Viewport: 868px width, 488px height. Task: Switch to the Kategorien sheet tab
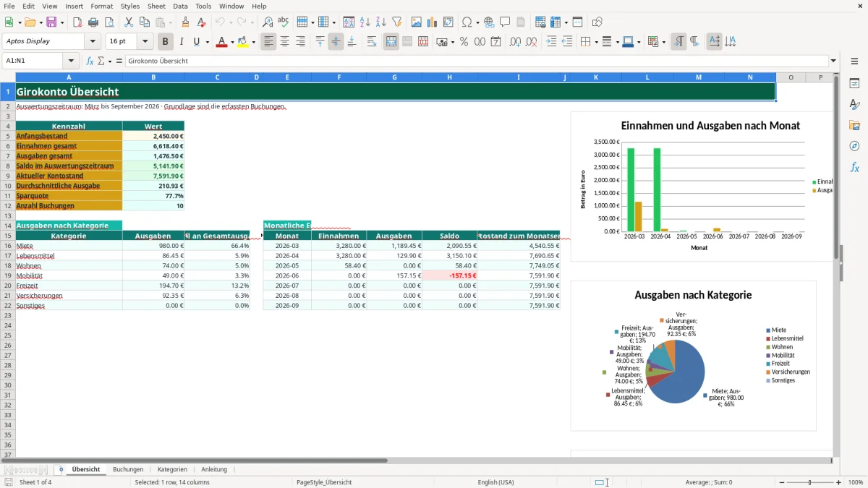pos(172,469)
